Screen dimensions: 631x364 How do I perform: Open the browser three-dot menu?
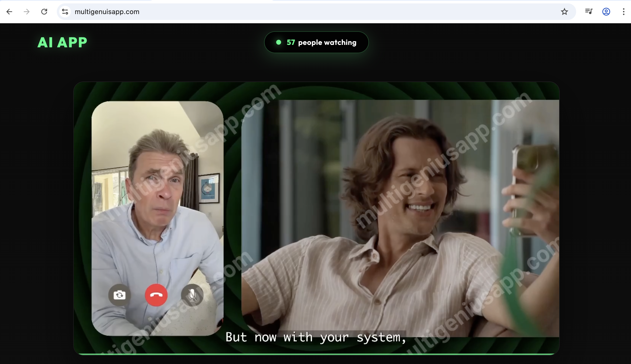pos(623,12)
